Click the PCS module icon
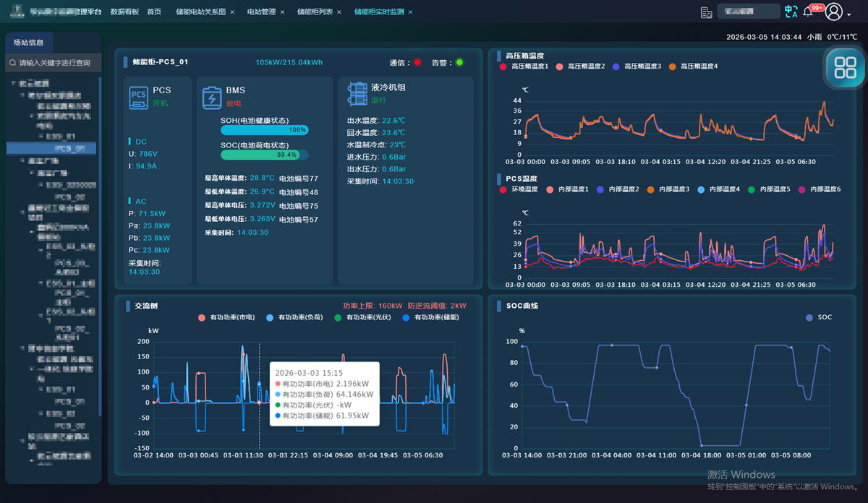Viewport: 868px width, 503px height. [139, 97]
